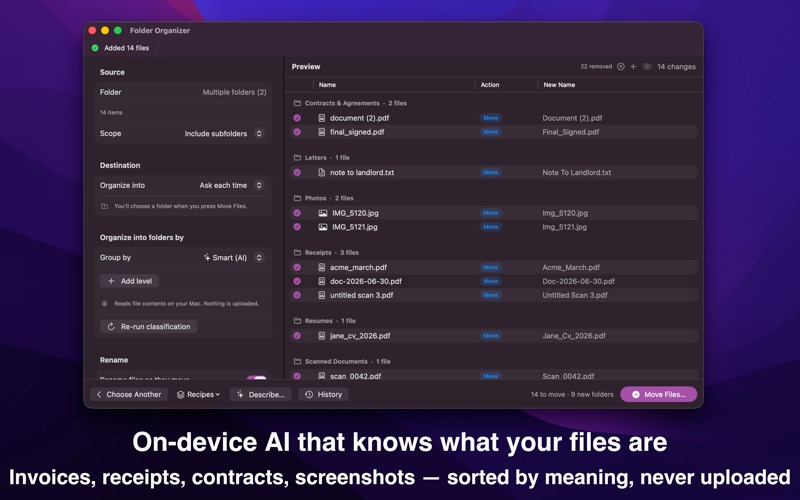The image size is (800, 500).
Task: Click the untitled scan 3.pdf file icon
Action: [321, 295]
